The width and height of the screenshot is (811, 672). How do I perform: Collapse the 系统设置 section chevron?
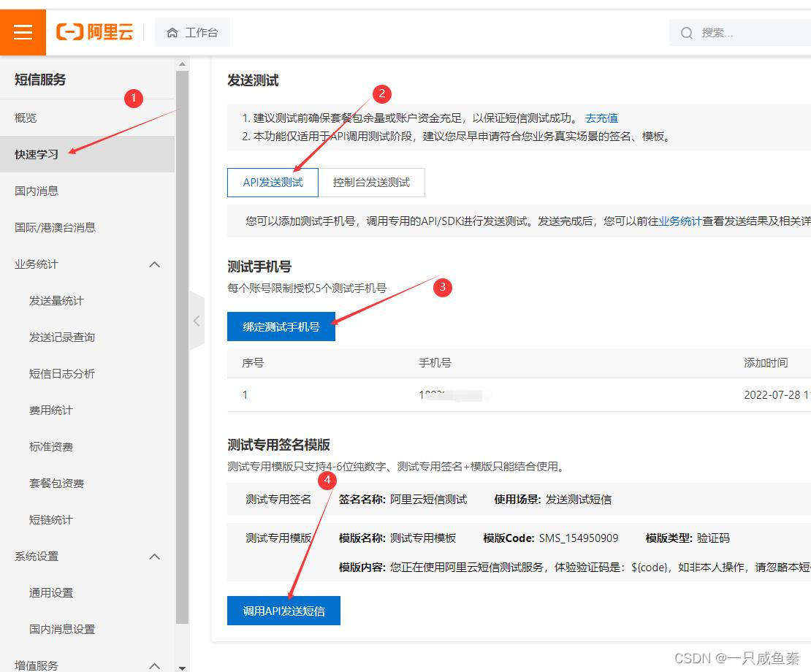154,557
